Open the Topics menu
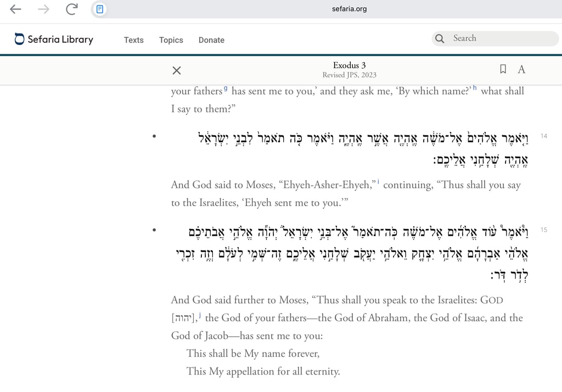Viewport: 562px width, 392px height. point(171,39)
